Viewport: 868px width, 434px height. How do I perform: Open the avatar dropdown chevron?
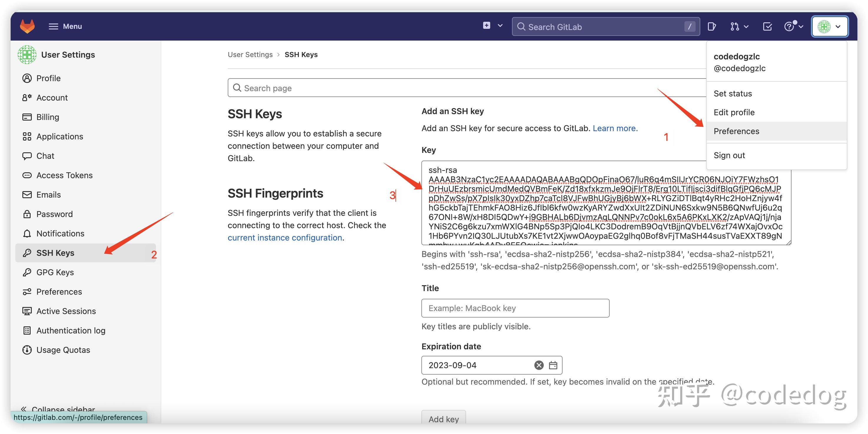coord(838,26)
